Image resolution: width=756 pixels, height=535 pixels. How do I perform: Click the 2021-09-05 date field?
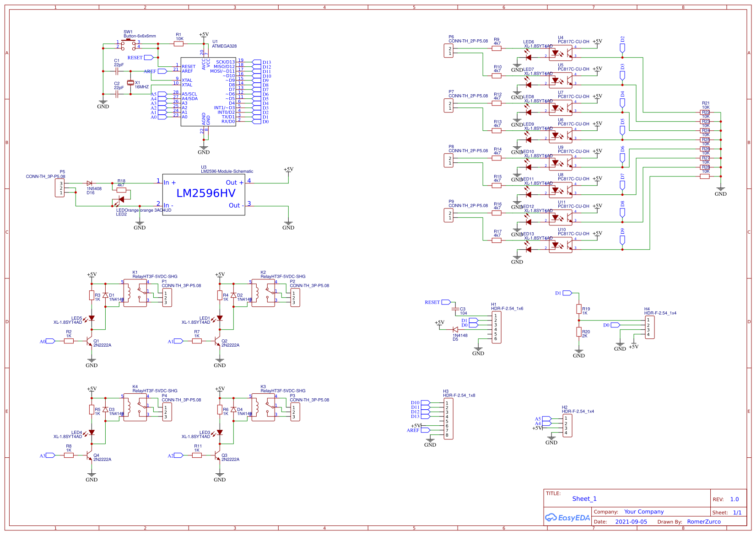[x=632, y=521]
